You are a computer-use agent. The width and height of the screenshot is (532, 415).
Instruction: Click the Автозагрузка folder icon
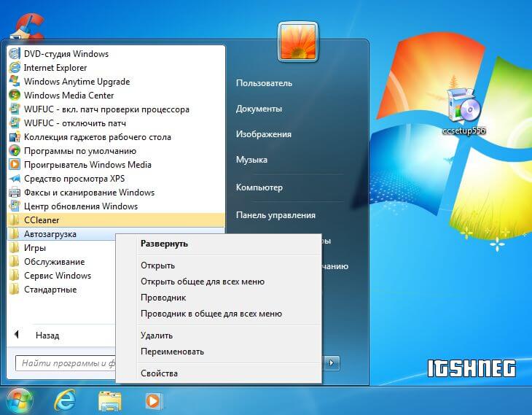click(x=15, y=234)
